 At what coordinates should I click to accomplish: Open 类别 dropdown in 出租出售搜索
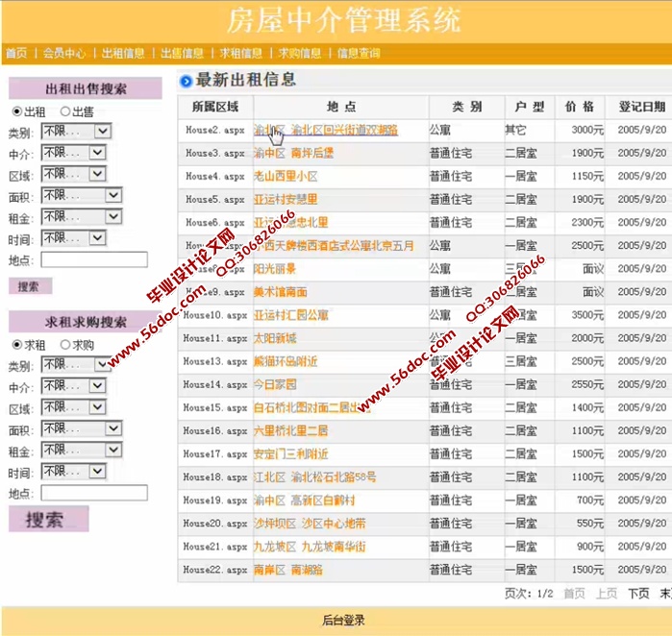[77, 131]
